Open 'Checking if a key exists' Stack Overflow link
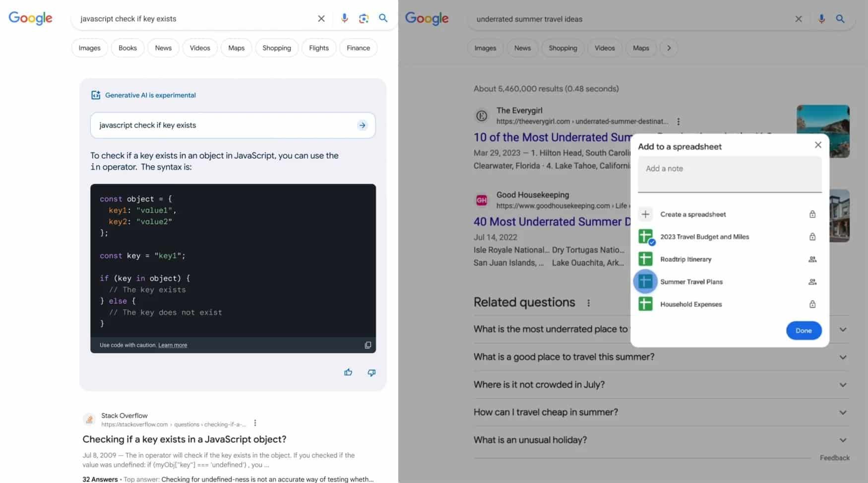The image size is (868, 483). 185,439
